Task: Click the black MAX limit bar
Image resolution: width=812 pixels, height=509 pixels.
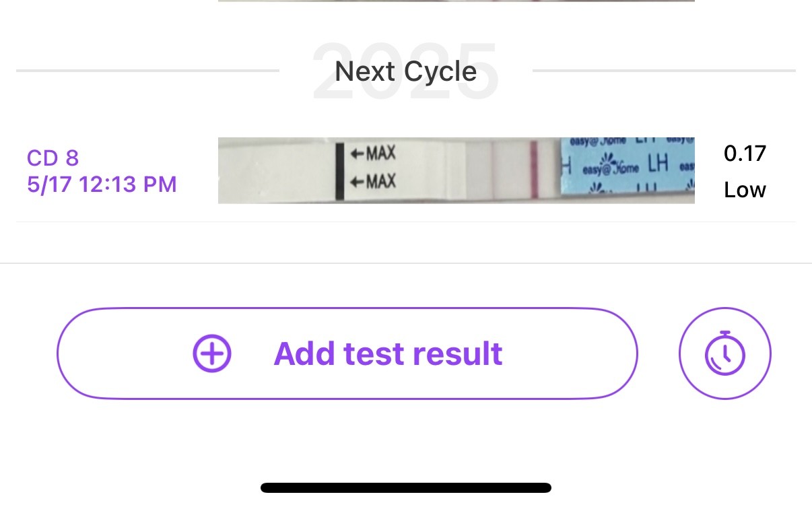Action: [340, 171]
